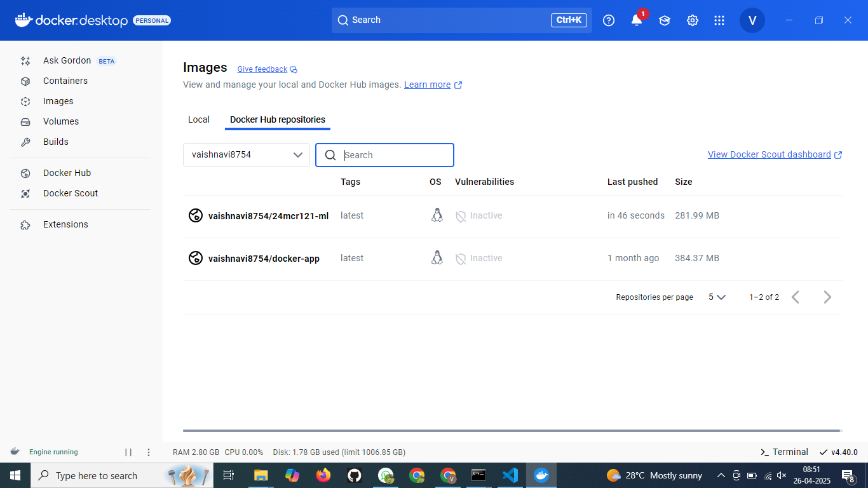Click the Docker Desktop whale logo
Image resolution: width=868 pixels, height=488 pixels.
point(23,20)
